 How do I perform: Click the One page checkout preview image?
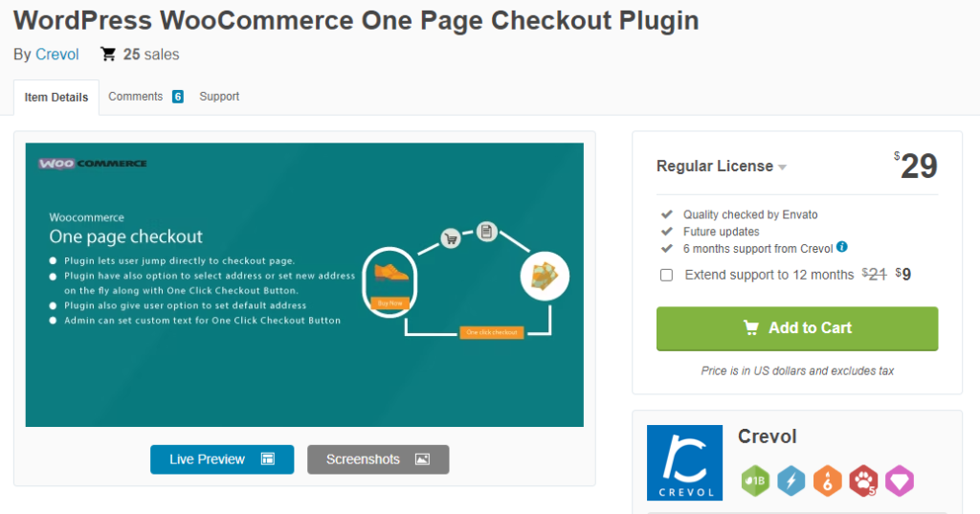tap(304, 285)
